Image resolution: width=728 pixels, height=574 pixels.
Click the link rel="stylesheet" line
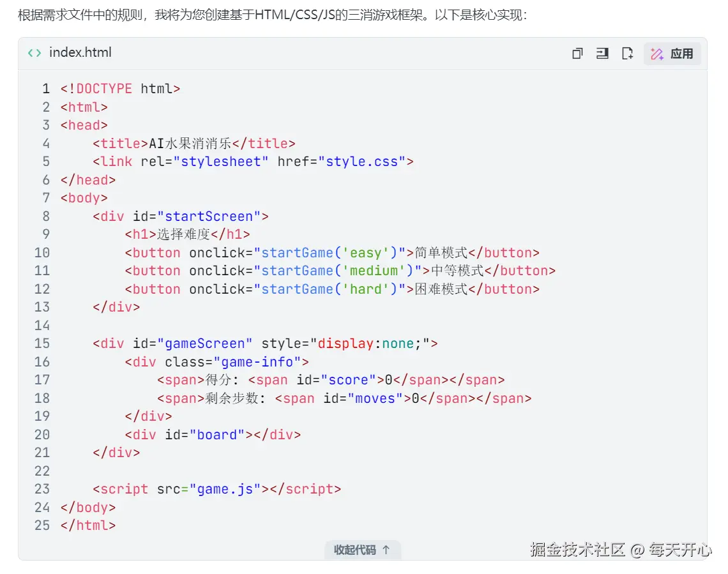point(253,162)
